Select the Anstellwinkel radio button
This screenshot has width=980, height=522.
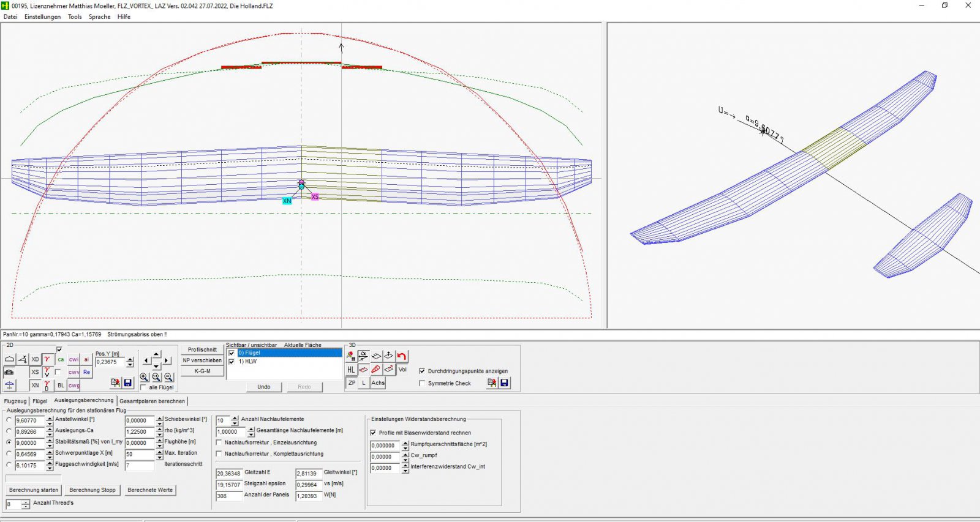[9, 420]
